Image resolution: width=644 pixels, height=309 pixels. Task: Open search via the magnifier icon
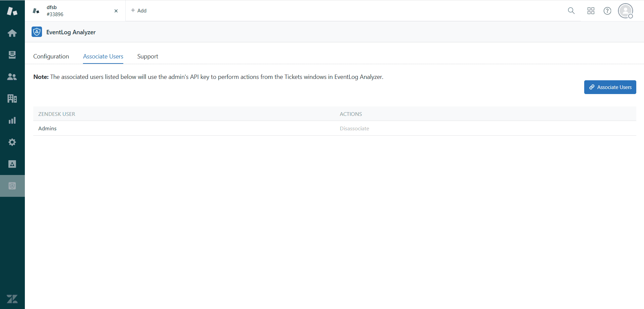(571, 10)
